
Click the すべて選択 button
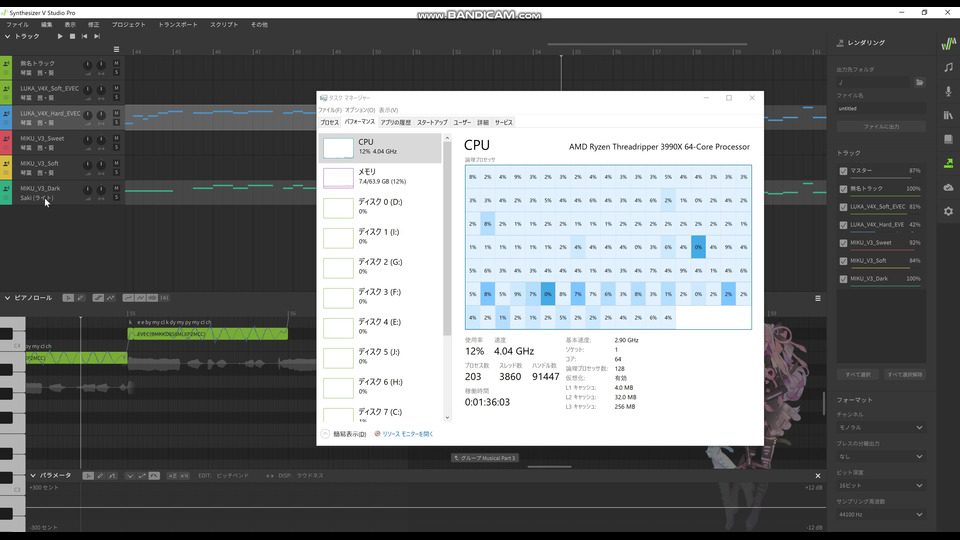coord(857,374)
